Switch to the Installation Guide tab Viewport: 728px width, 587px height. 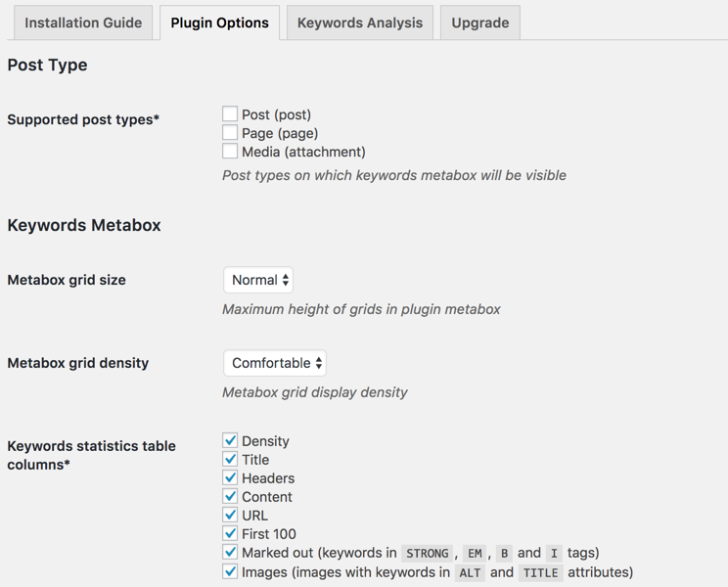pos(83,23)
